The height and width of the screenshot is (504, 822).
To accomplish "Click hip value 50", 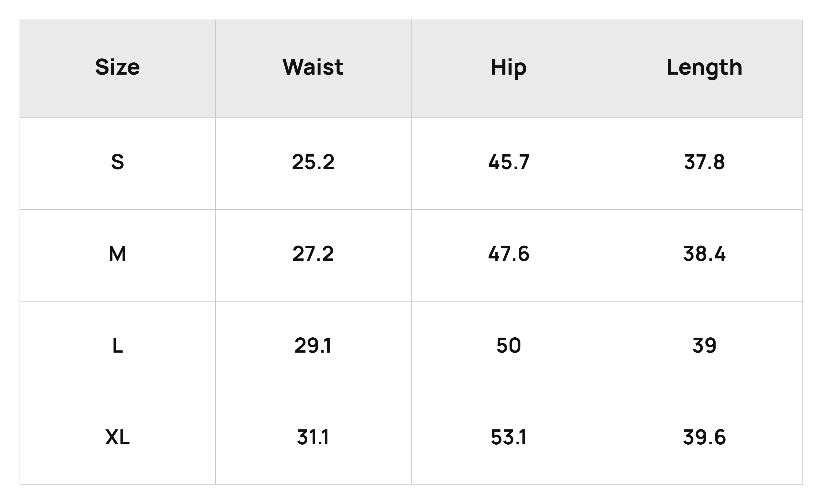I will point(509,346).
